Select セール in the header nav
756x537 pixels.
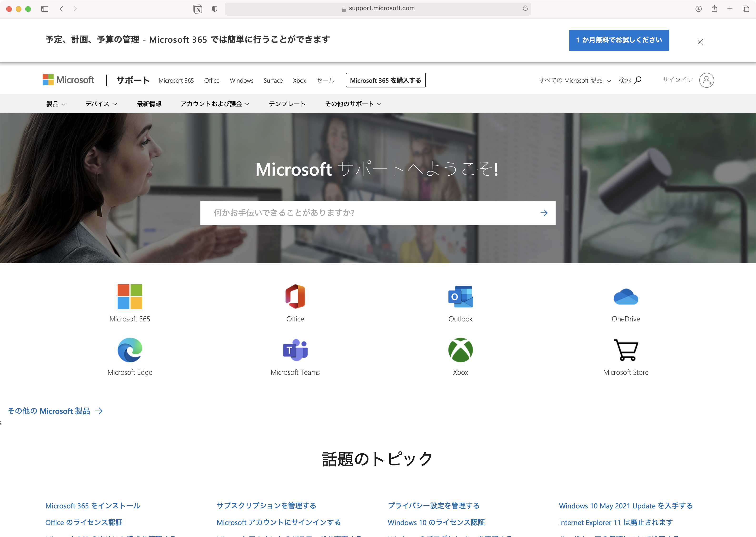[x=325, y=80]
